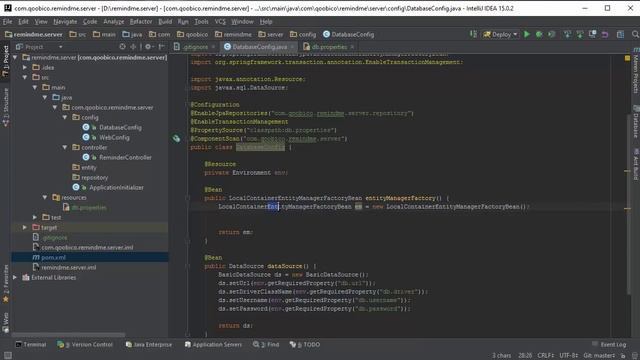The image size is (640, 360).
Task: Click the UTF-8 encoding widget
Action: [569, 356]
